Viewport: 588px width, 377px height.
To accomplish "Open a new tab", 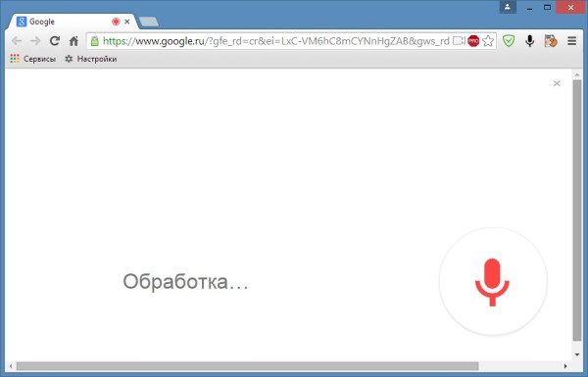I will (x=149, y=22).
